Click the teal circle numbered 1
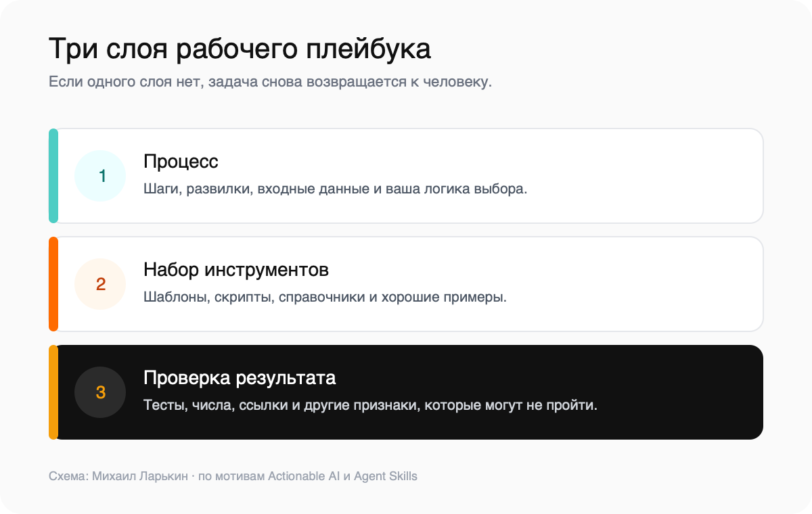 (100, 176)
